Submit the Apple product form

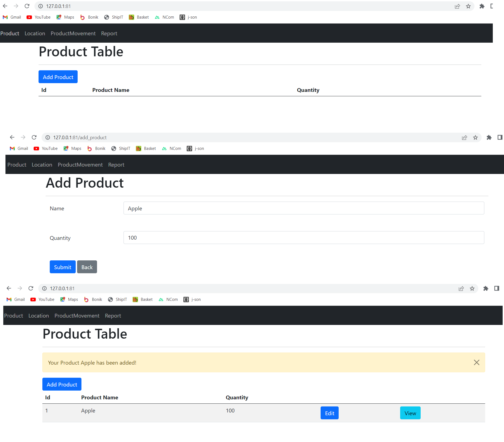(x=62, y=267)
